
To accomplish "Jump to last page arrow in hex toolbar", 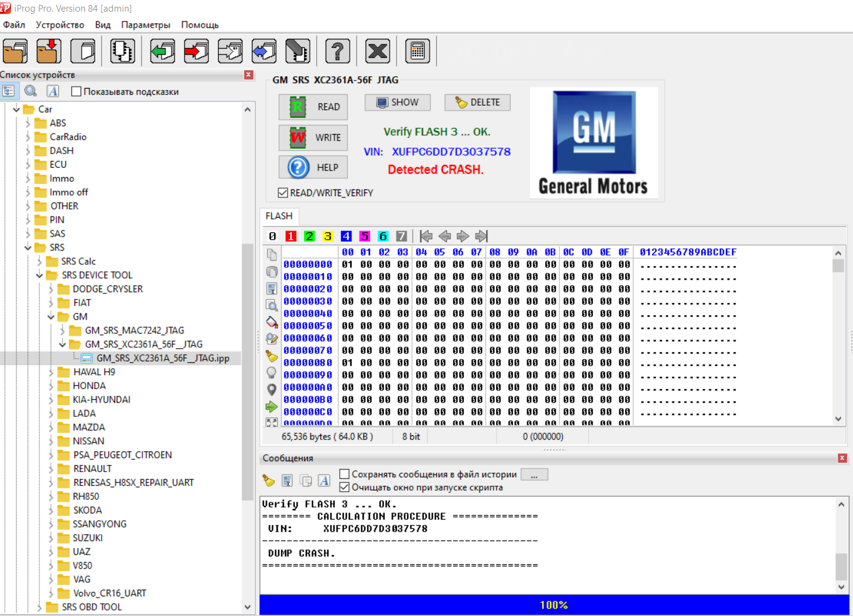I will 482,236.
